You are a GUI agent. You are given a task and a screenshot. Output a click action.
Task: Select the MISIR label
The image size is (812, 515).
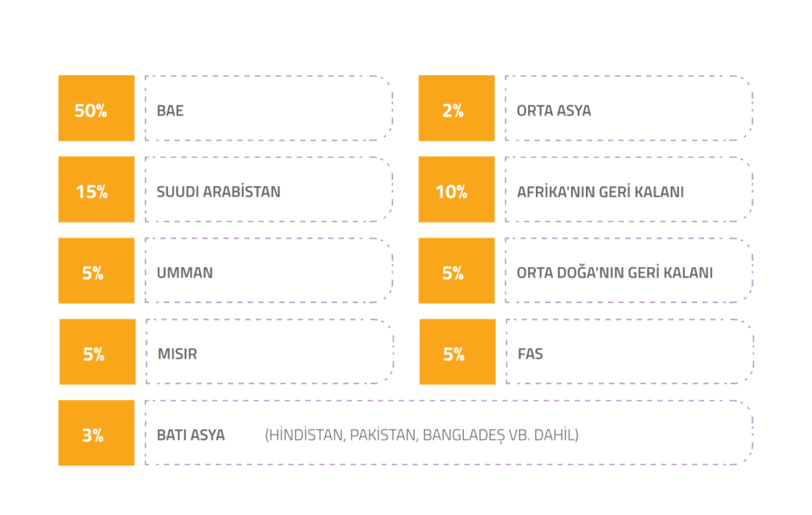pyautogui.click(x=177, y=354)
